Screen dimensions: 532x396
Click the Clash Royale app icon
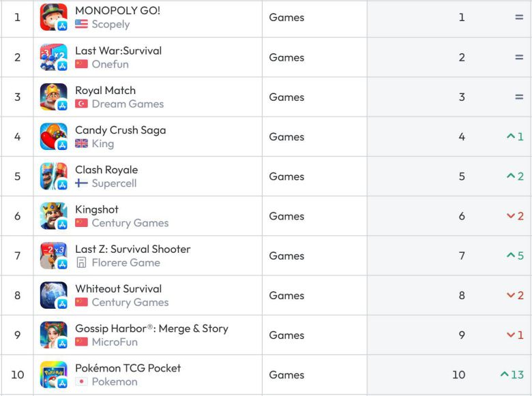click(x=53, y=177)
